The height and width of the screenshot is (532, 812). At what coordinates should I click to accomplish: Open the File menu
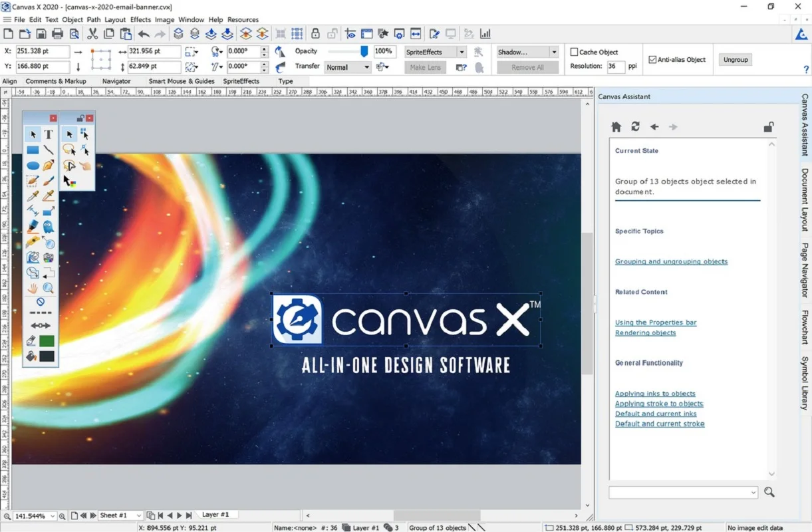[x=19, y=20]
